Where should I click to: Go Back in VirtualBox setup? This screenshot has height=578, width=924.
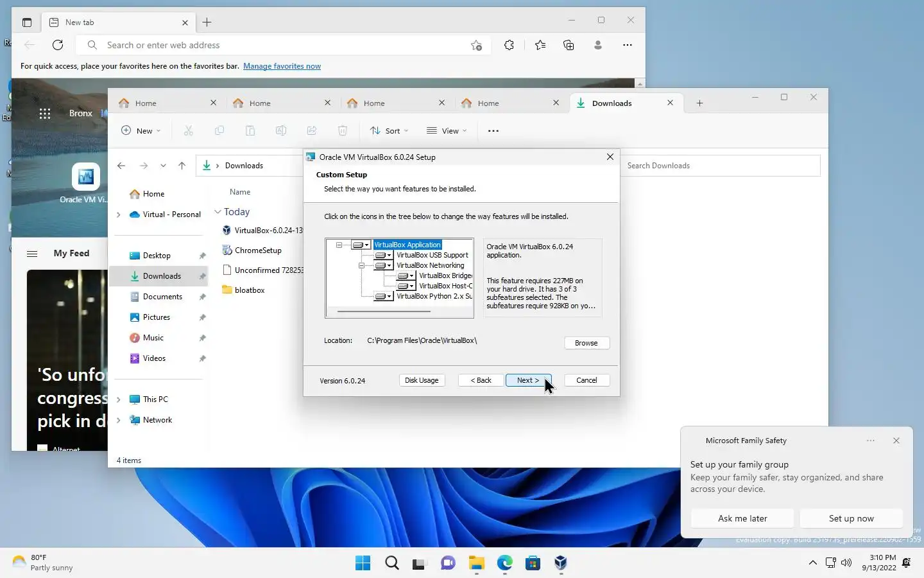click(481, 380)
